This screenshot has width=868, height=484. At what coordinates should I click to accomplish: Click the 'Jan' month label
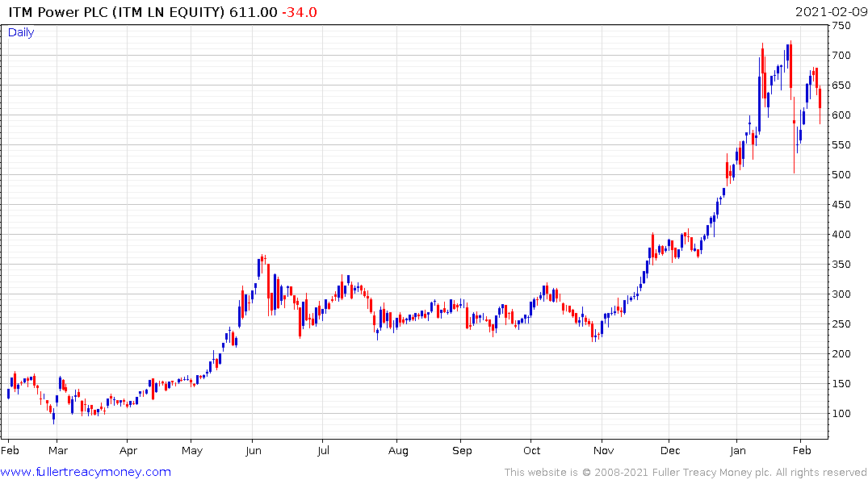pyautogui.click(x=737, y=451)
